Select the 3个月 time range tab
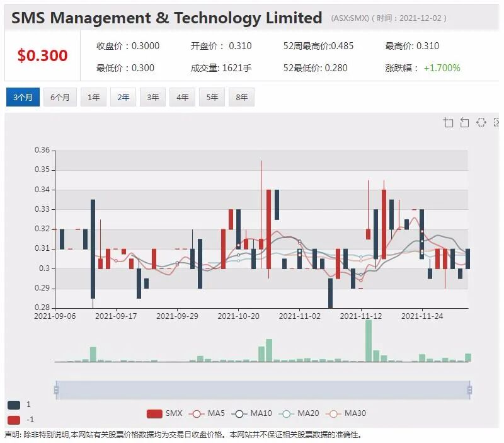This screenshot has height=443, width=504. 23,97
